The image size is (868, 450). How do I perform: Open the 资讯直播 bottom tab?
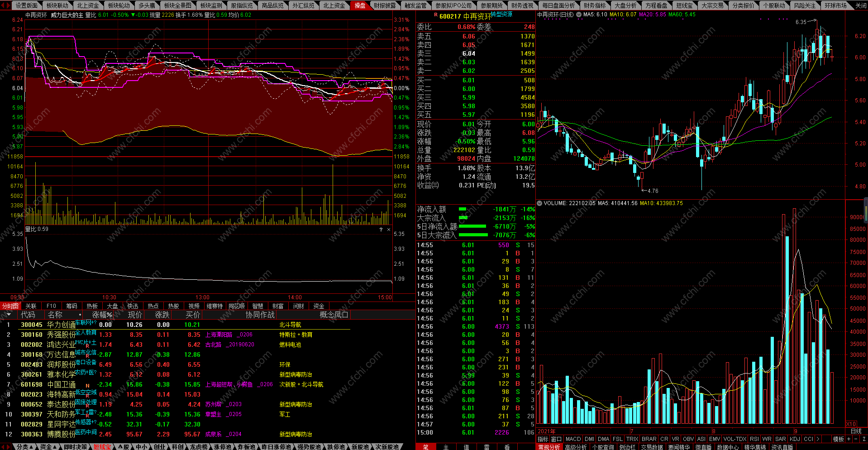pyautogui.click(x=782, y=447)
